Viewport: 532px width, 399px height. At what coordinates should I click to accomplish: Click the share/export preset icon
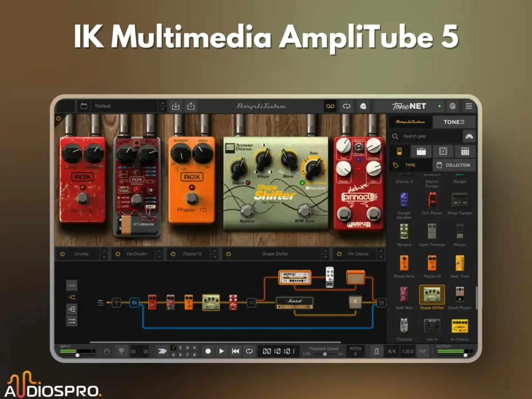[191, 106]
